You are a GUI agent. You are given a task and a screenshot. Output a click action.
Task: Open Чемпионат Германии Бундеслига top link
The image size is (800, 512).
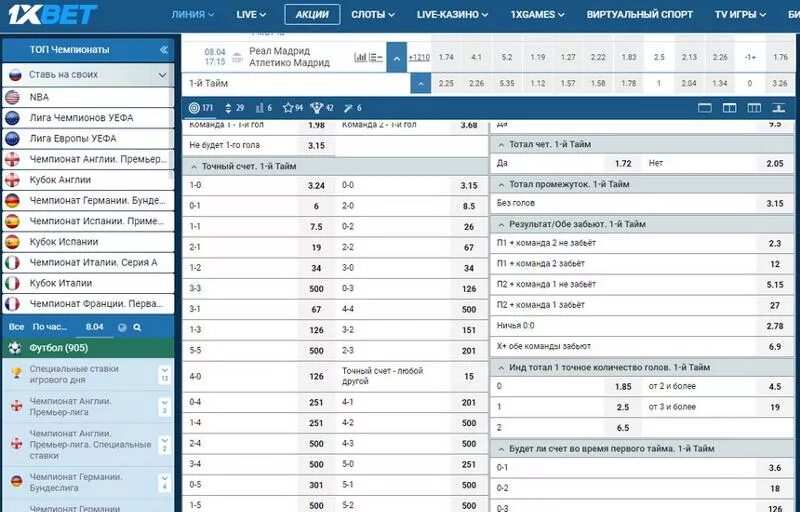tap(88, 200)
